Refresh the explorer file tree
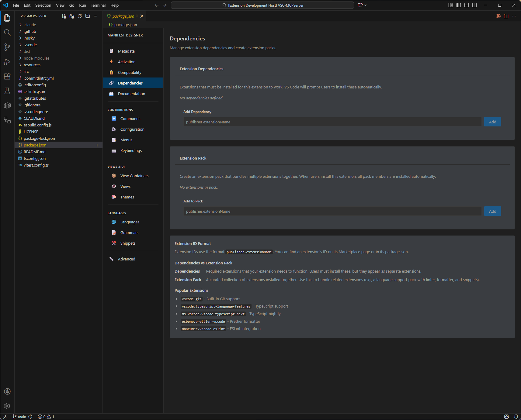The height and width of the screenshot is (420, 521). coord(80,16)
